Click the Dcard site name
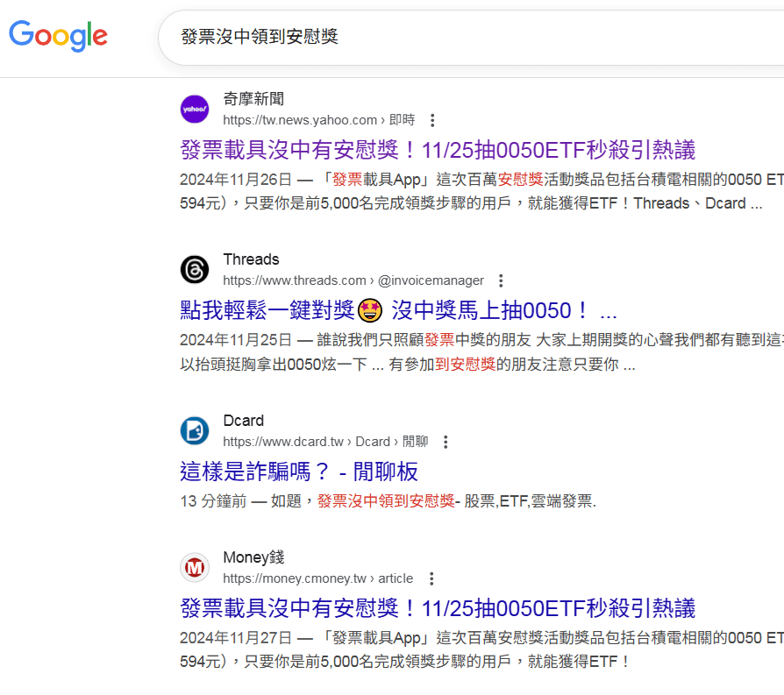The image size is (784, 695). 244,421
